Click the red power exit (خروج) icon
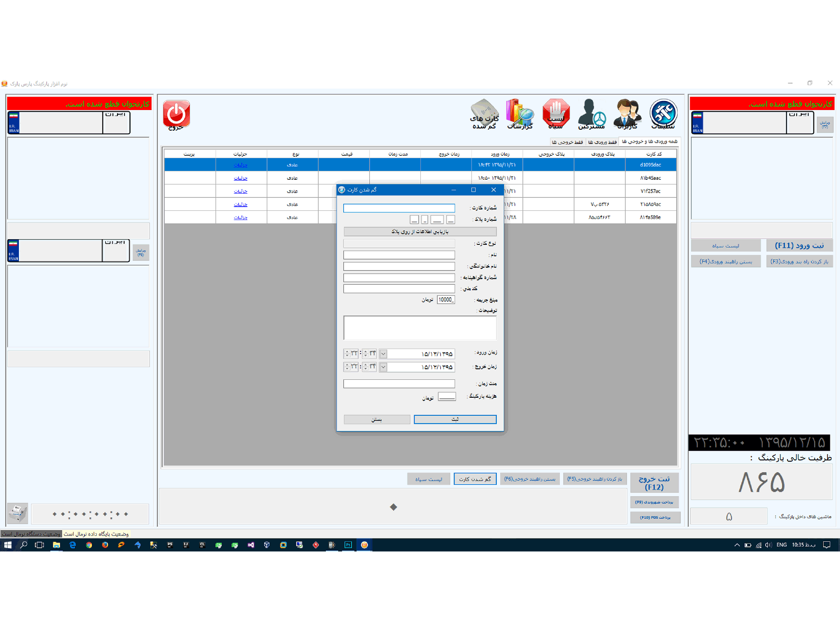The width and height of the screenshot is (840, 630). click(176, 114)
